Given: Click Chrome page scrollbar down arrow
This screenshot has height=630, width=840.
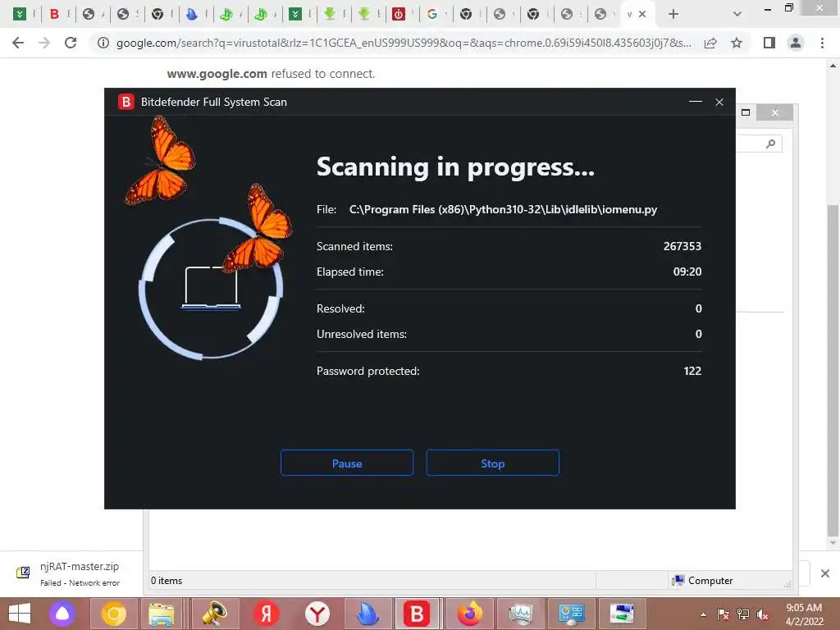Looking at the screenshot, I should [833, 543].
